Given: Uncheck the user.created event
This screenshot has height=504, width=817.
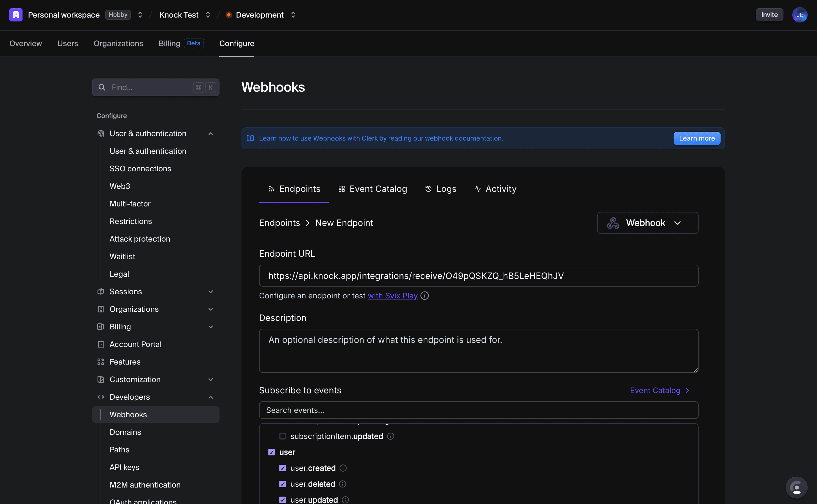Looking at the screenshot, I should coord(283,468).
